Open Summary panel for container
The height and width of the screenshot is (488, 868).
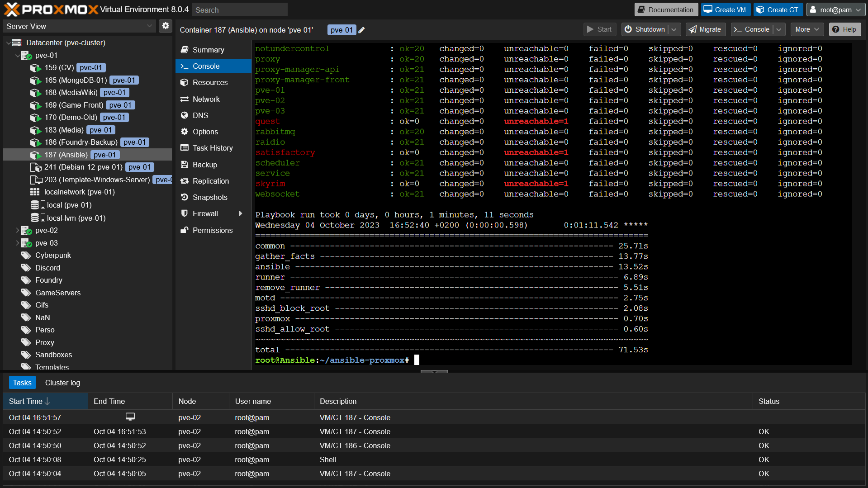click(x=213, y=50)
